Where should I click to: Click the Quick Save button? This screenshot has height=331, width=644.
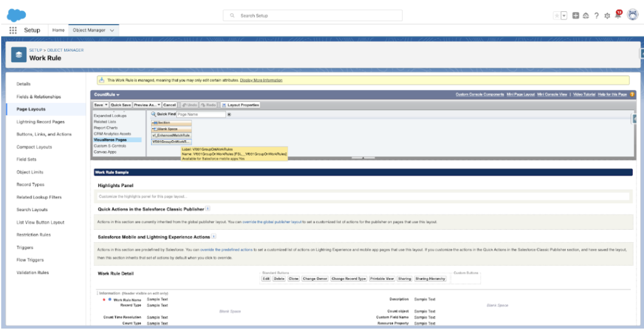[x=121, y=105]
